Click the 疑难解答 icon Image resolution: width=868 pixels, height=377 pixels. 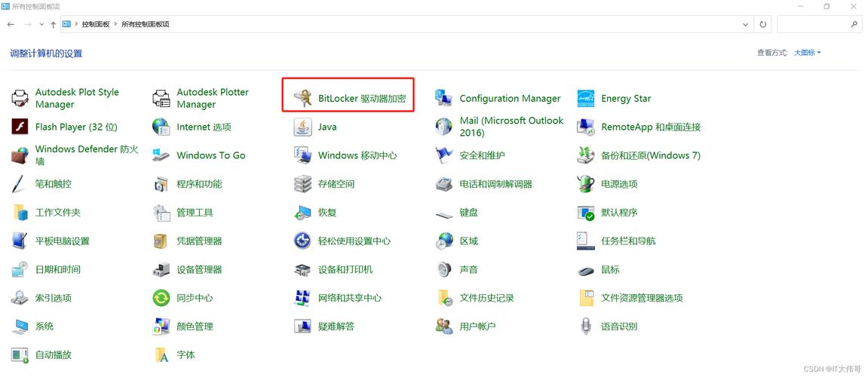[303, 326]
